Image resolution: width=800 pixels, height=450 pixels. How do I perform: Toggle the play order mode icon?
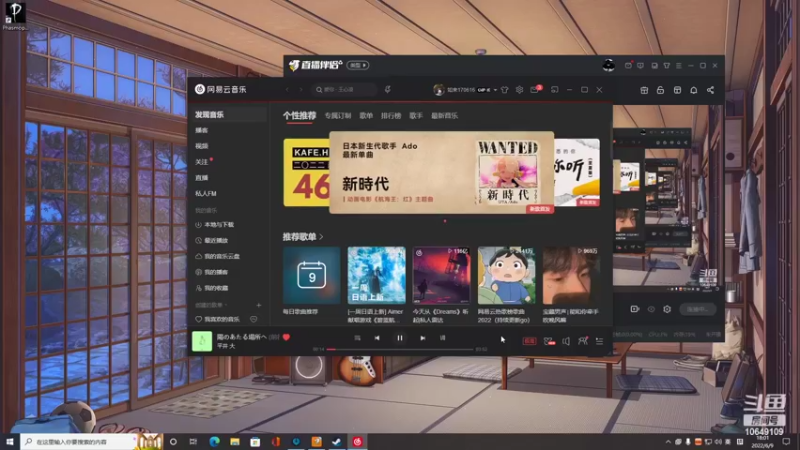click(x=357, y=338)
